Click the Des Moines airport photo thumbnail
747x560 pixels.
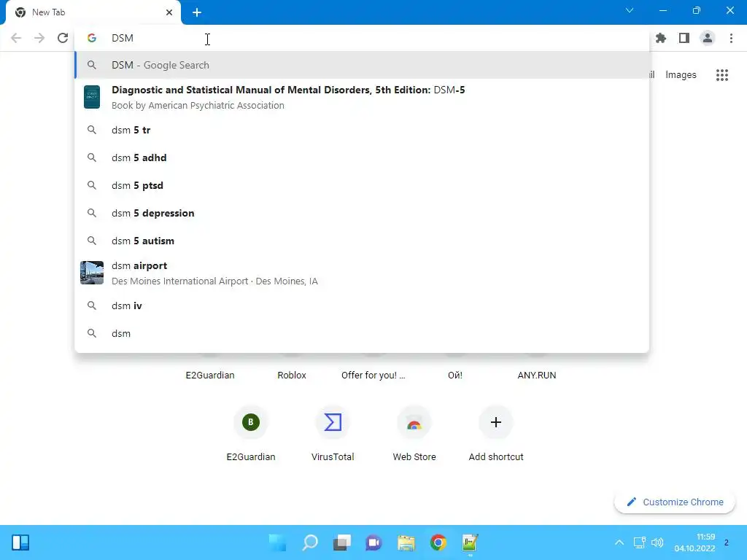(x=92, y=273)
